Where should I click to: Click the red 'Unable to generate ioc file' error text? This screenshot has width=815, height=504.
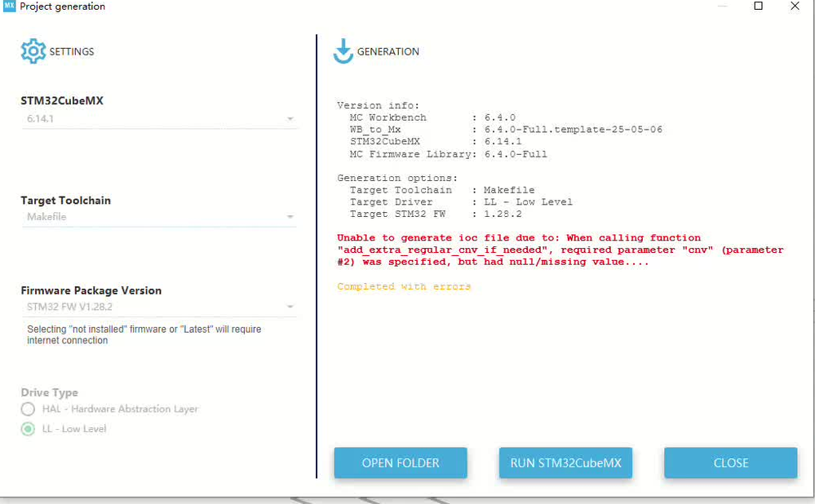coord(560,250)
